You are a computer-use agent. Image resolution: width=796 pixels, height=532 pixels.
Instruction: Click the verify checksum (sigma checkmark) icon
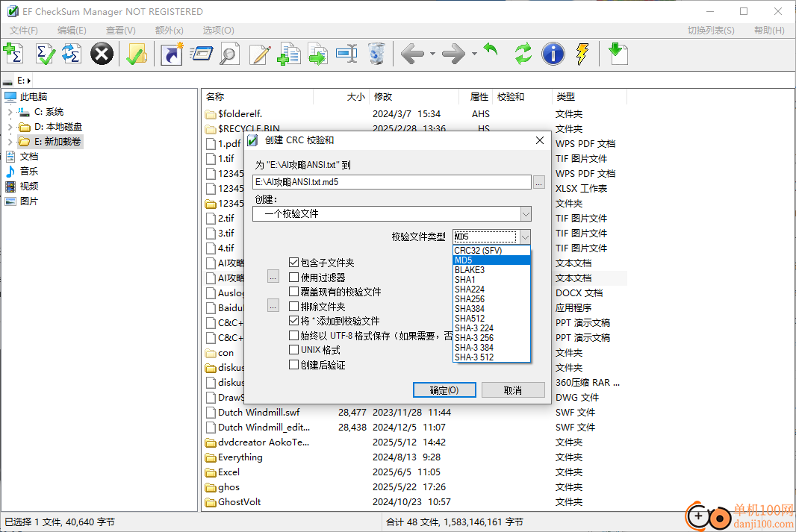[x=46, y=54]
